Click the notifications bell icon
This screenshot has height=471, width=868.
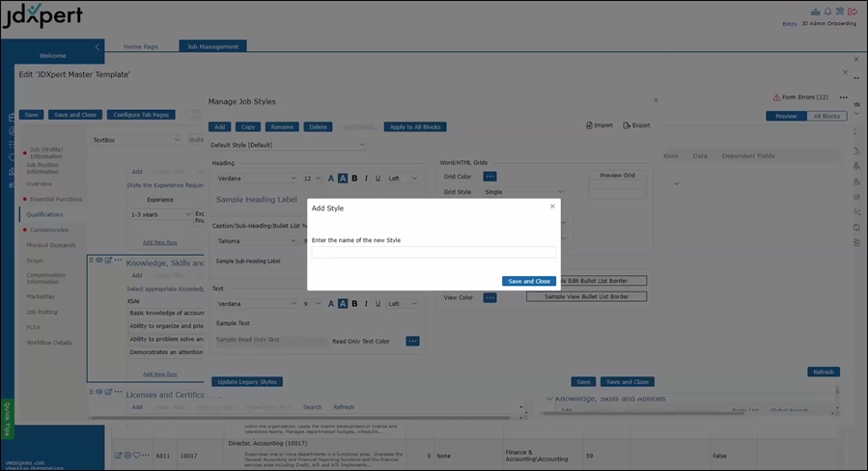pyautogui.click(x=827, y=11)
